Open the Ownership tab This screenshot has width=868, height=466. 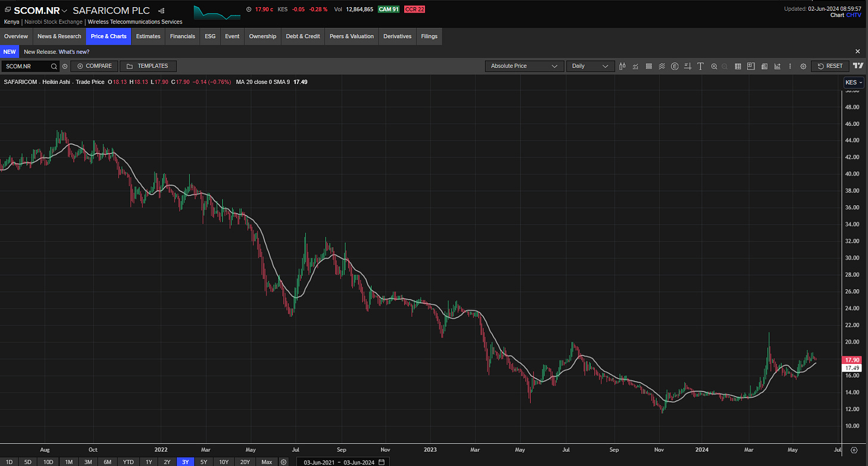click(x=262, y=36)
